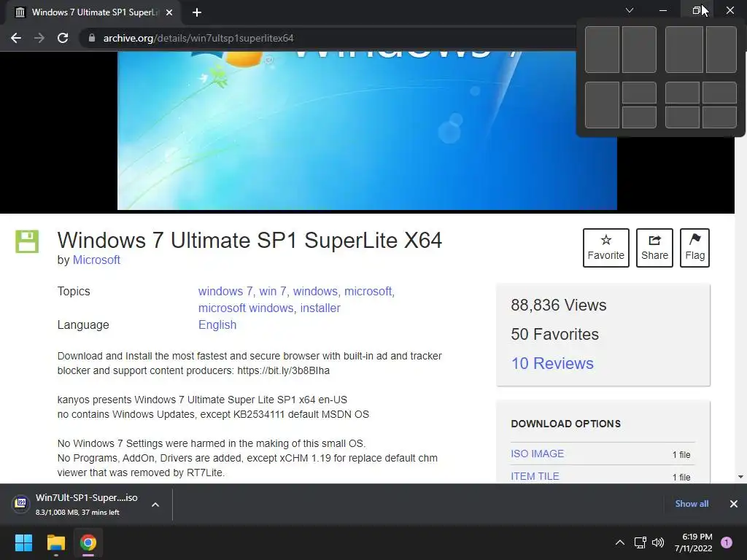Viewport: 747px width, 560px height.
Task: Close the Windows 7 Ultimate SP1 tab
Action: 169,12
